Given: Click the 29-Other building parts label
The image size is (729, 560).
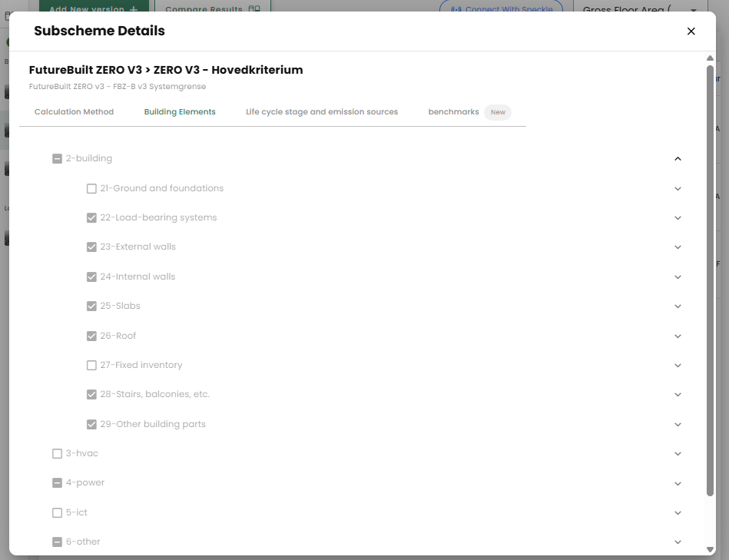Looking at the screenshot, I should pyautogui.click(x=153, y=424).
